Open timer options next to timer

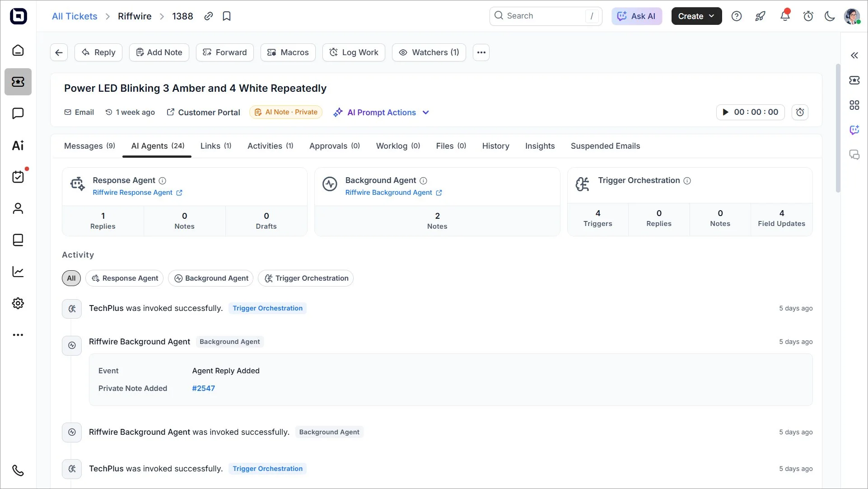800,112
